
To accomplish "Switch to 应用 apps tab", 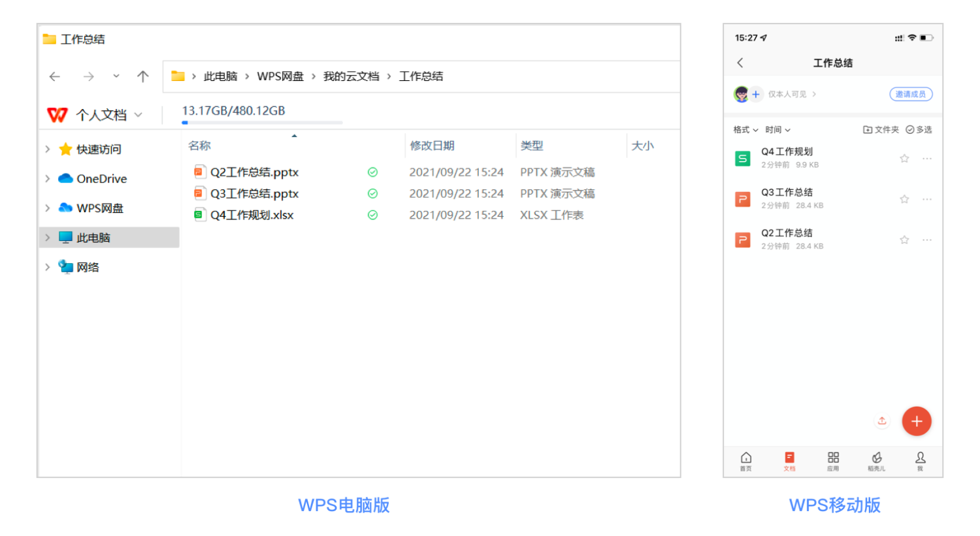I will tap(833, 461).
